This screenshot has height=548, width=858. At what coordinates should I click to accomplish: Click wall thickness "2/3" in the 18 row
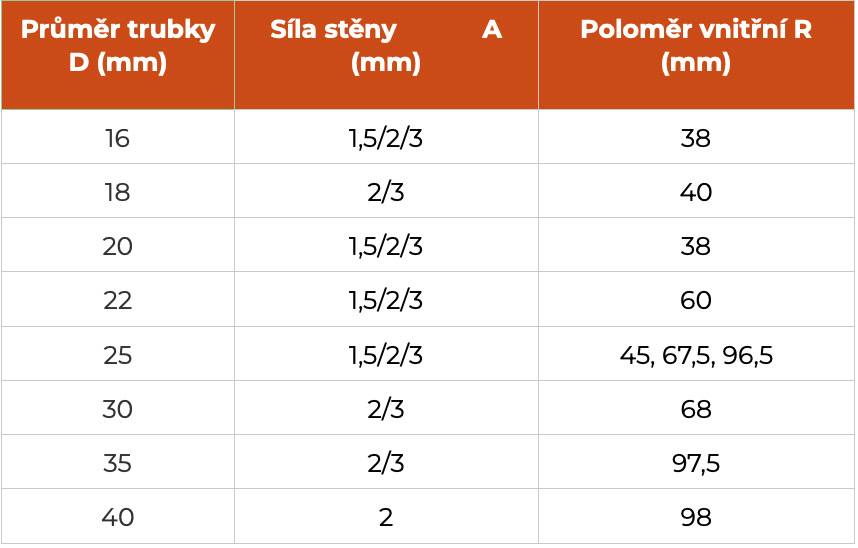pos(386,192)
